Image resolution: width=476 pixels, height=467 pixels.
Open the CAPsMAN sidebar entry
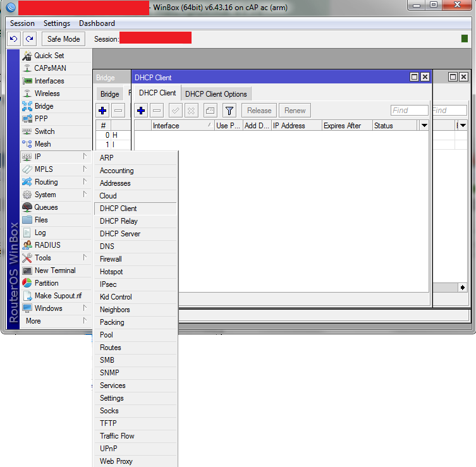(56, 68)
